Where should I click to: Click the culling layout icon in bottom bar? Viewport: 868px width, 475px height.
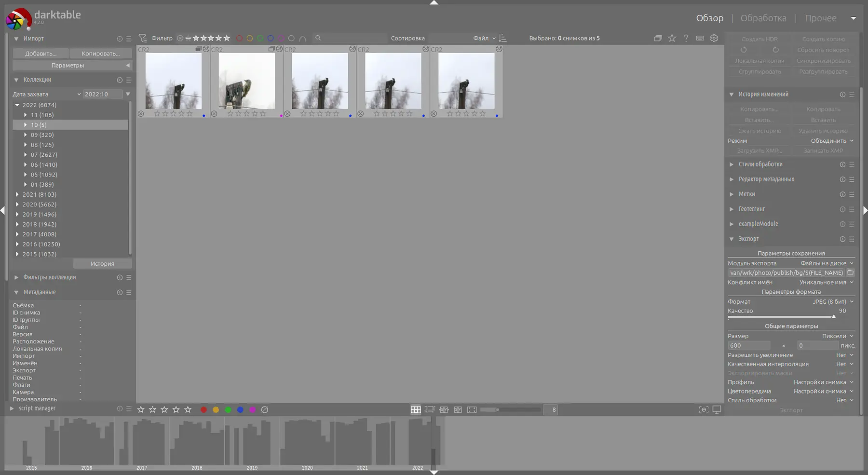coord(444,410)
